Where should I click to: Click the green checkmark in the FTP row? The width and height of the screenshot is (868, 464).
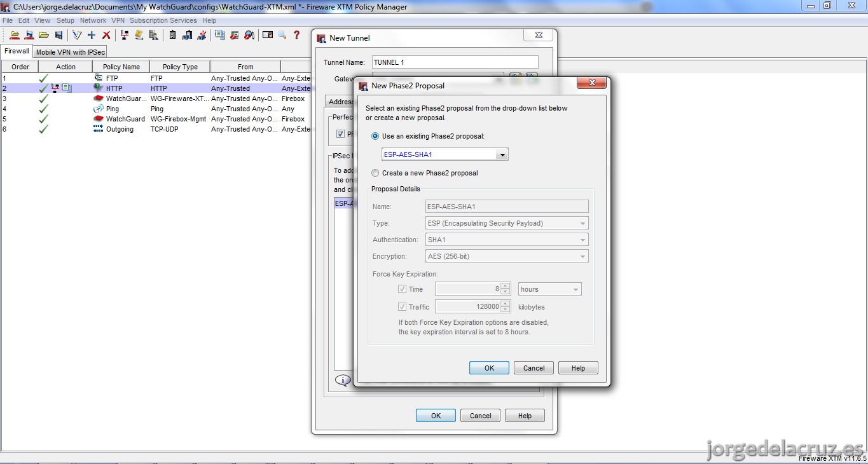[43, 78]
